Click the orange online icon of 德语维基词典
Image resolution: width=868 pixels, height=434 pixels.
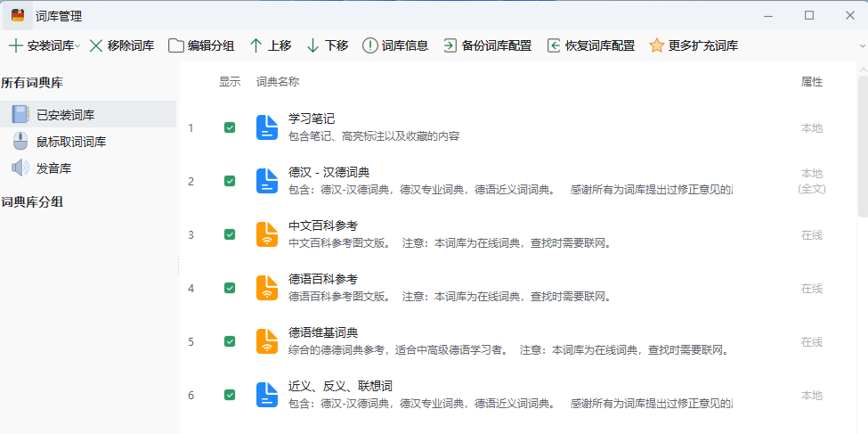coord(267,341)
